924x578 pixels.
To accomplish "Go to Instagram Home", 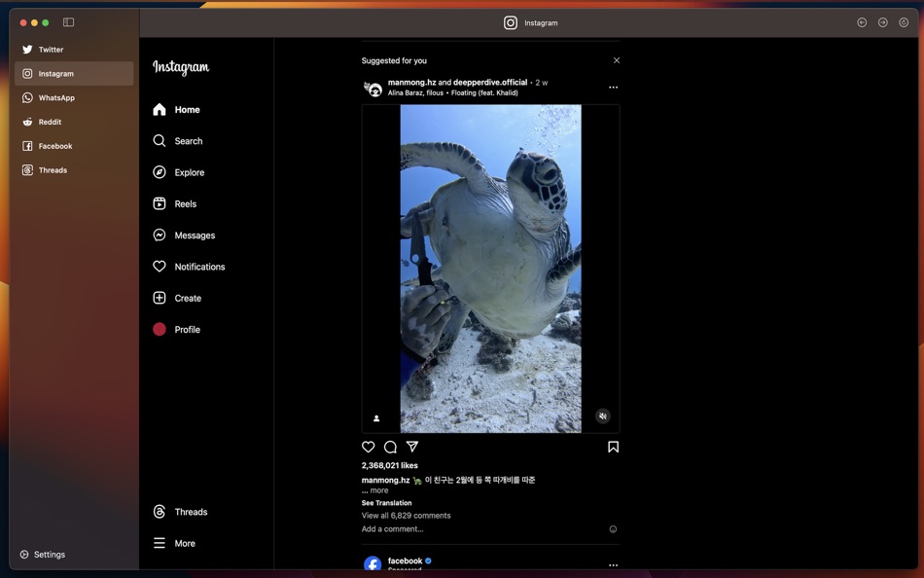I will [x=177, y=110].
